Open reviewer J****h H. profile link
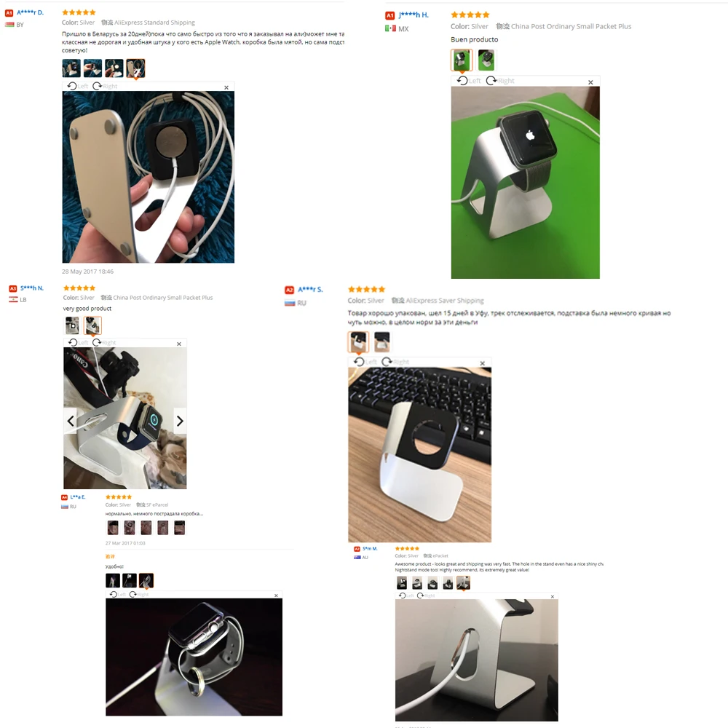 coord(414,15)
